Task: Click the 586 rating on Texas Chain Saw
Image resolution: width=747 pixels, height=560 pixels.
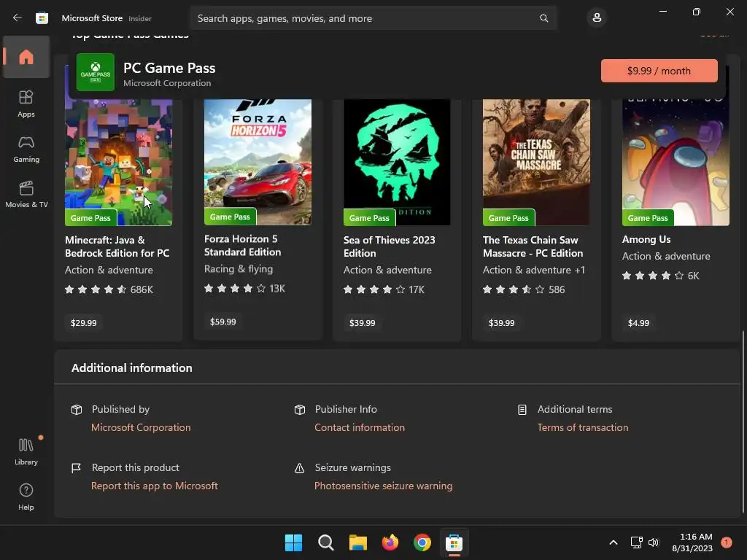Action: point(524,289)
